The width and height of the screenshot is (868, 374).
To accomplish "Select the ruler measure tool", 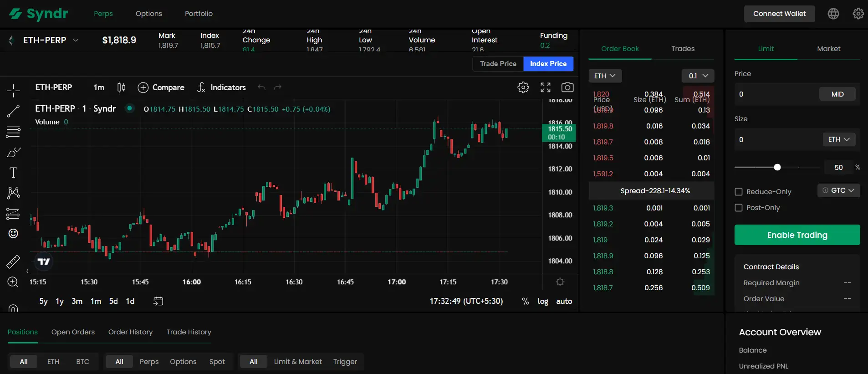I will (x=13, y=261).
